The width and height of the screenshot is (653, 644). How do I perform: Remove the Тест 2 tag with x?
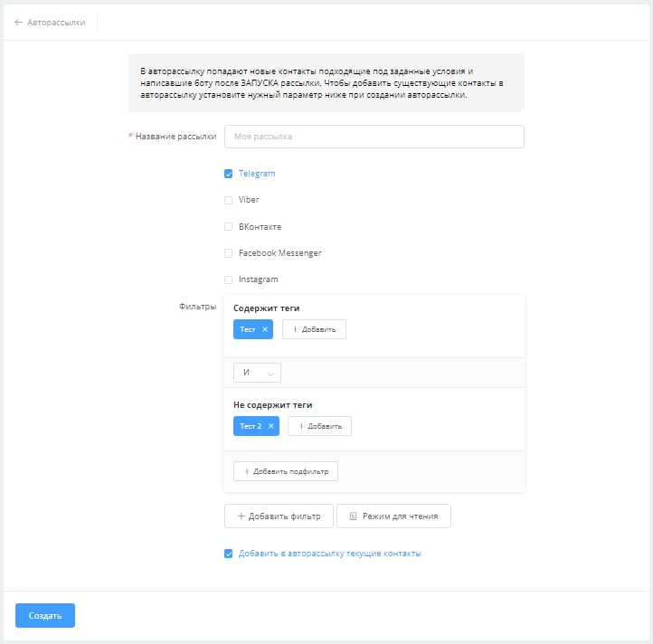[x=270, y=426]
